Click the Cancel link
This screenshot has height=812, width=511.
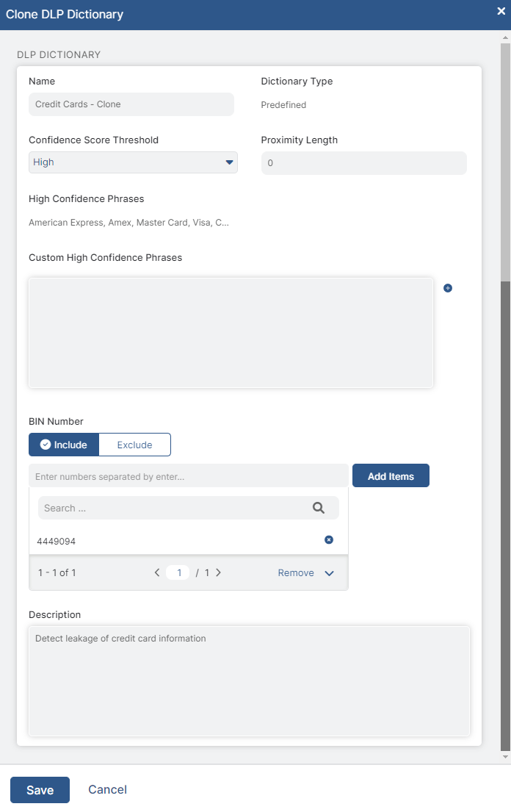pos(107,789)
